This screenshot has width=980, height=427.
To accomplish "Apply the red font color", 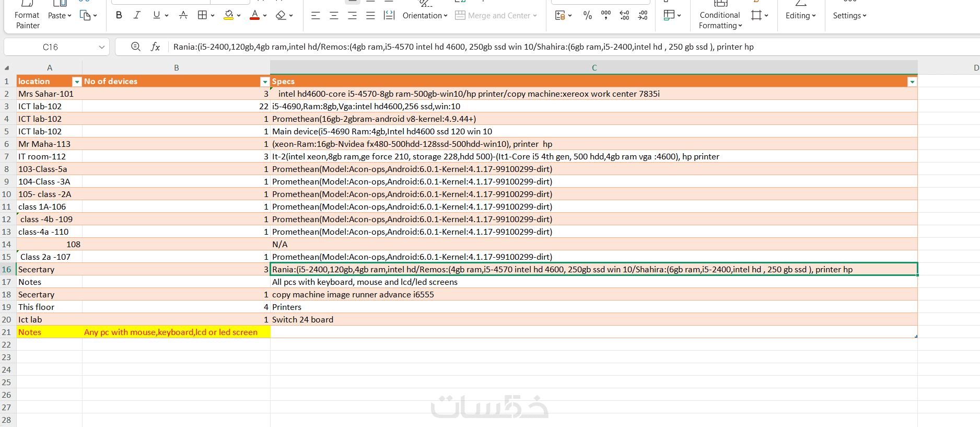I will pyautogui.click(x=254, y=15).
